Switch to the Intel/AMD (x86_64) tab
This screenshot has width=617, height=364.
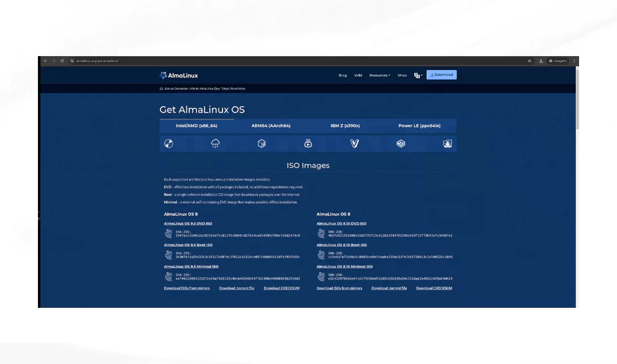(197, 126)
